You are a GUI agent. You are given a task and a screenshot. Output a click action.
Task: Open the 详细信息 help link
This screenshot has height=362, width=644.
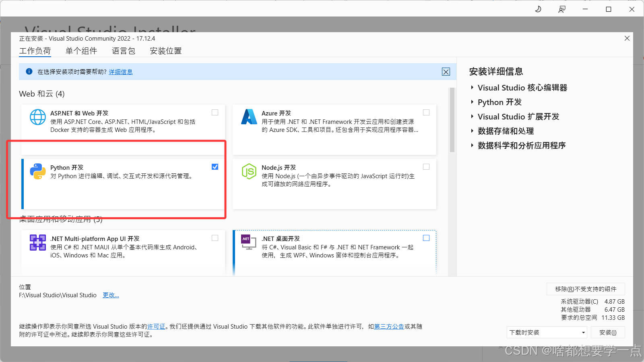pos(121,72)
